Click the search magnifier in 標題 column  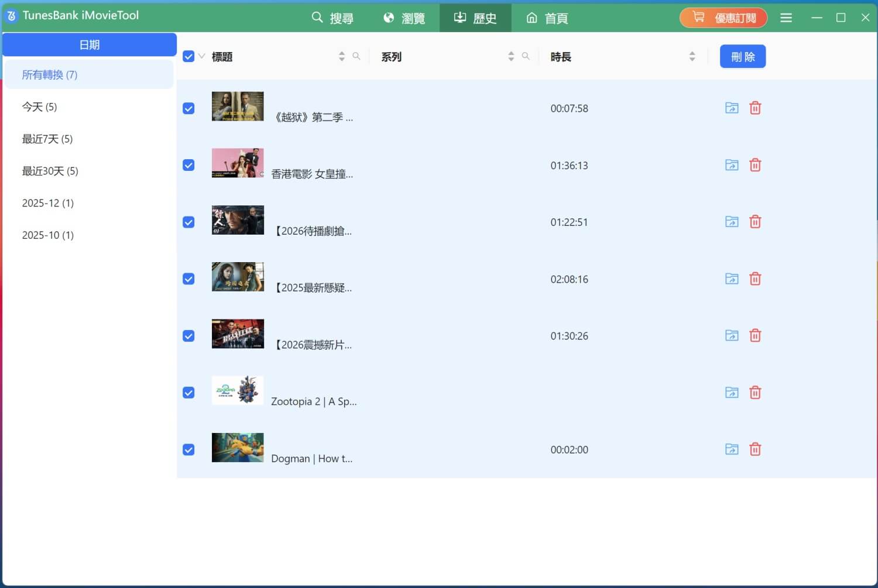tap(356, 56)
